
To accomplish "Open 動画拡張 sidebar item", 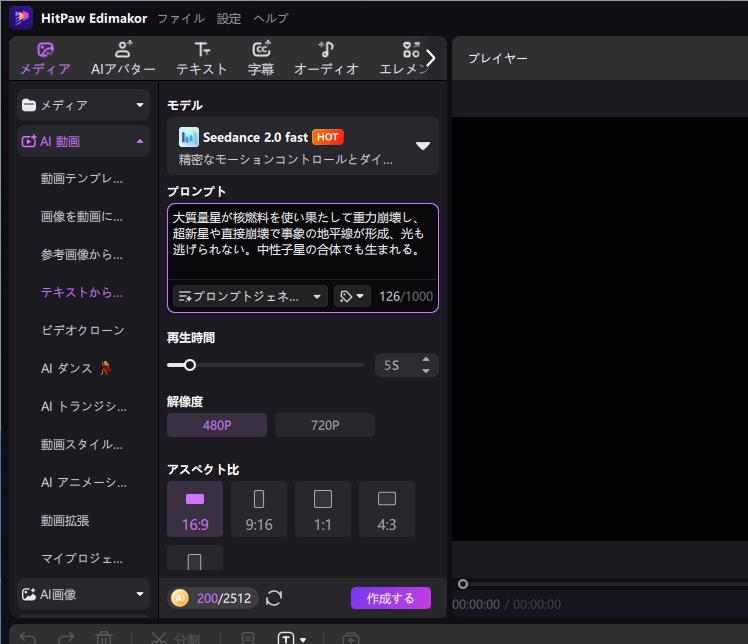I will [65, 520].
